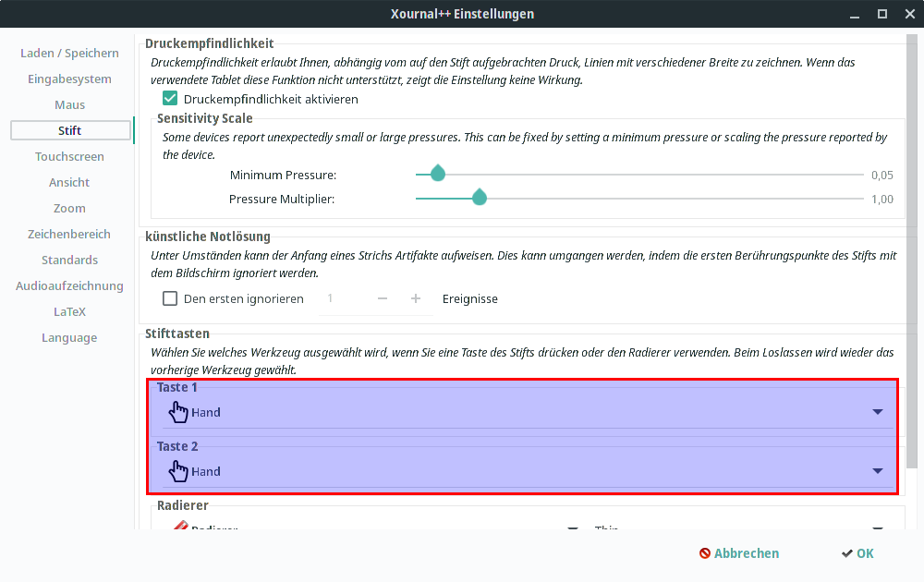Click the Pressure Multiplier slider handle

coord(480,198)
